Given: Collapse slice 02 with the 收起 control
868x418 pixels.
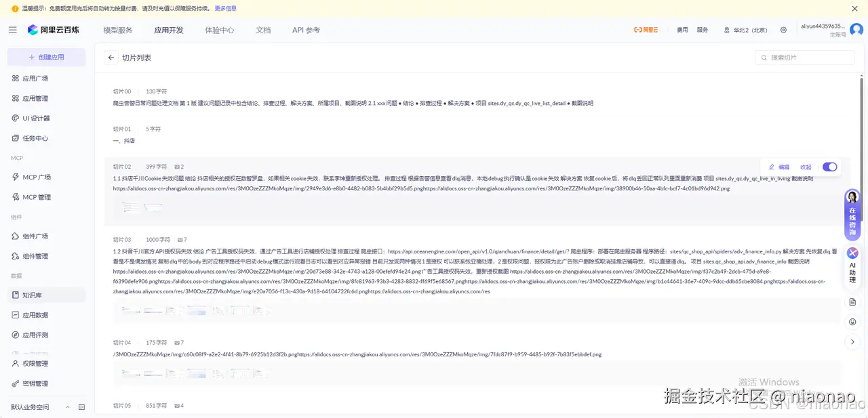Looking at the screenshot, I should coord(806,167).
